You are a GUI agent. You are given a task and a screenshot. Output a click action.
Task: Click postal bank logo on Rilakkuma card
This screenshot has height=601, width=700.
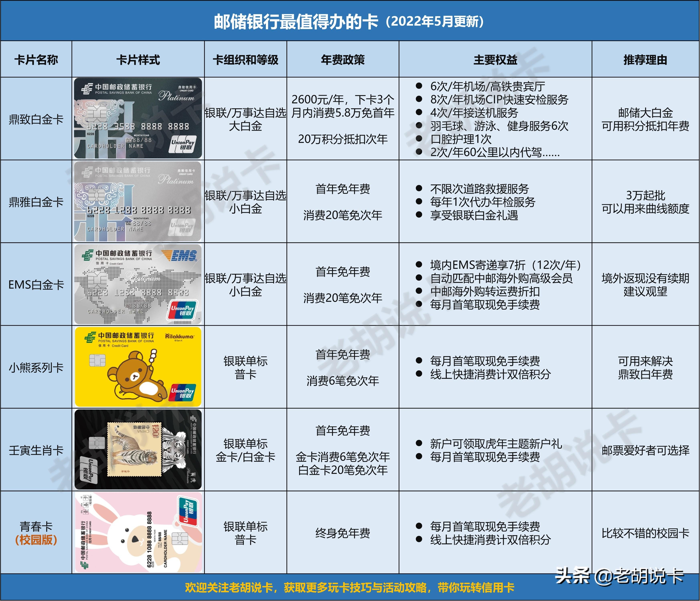tap(90, 337)
